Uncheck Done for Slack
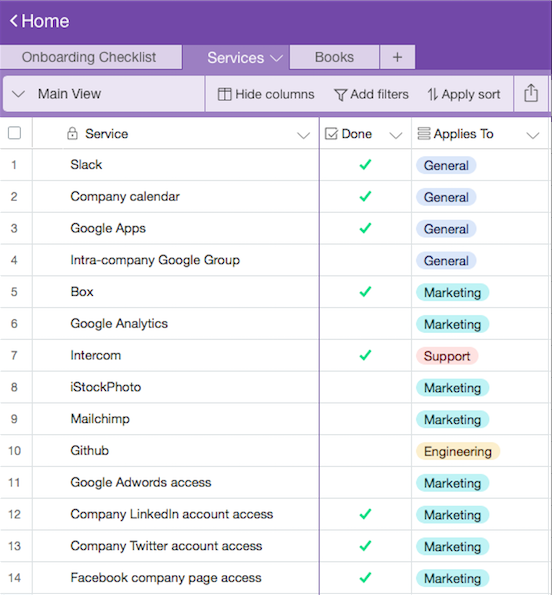Viewport: 552px width, 595px height. pyautogui.click(x=365, y=165)
